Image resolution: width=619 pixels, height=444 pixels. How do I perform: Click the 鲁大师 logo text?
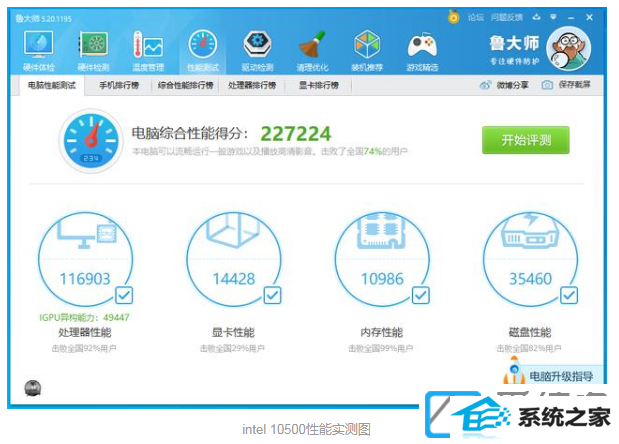(514, 43)
